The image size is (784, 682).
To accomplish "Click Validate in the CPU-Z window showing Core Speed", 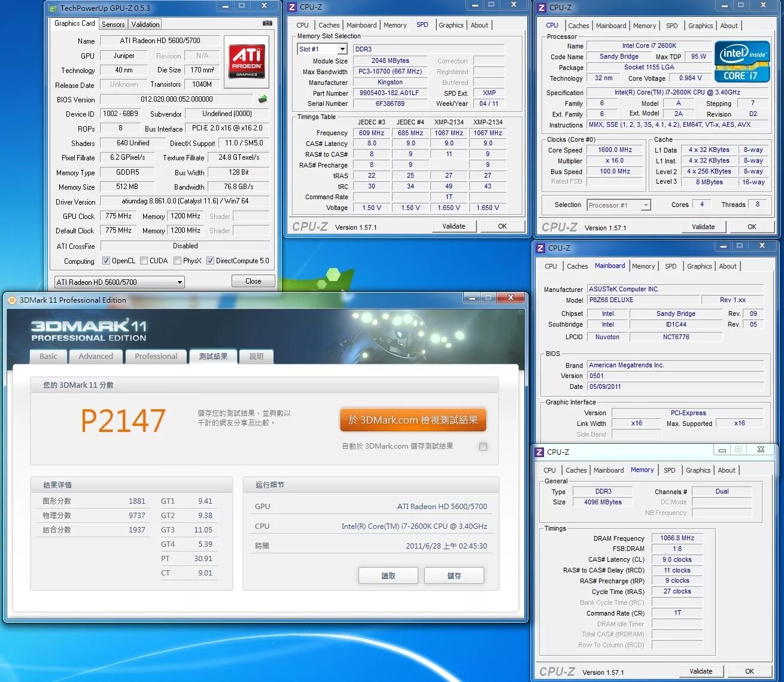I will (703, 227).
